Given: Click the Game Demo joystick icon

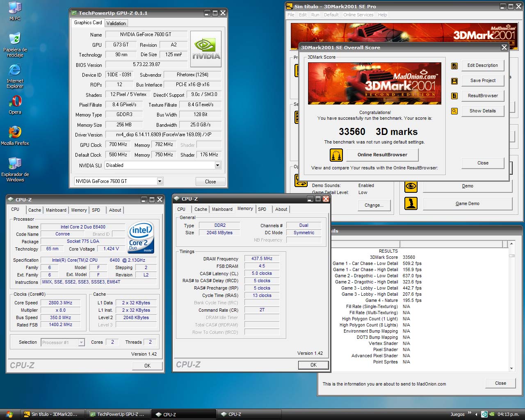Looking at the screenshot, I should pos(411,203).
